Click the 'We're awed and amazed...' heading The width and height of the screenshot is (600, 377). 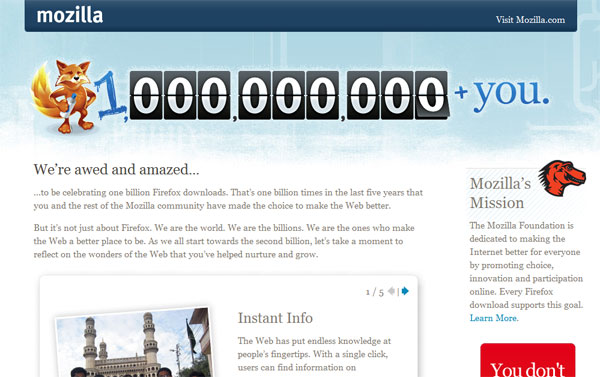[116, 170]
